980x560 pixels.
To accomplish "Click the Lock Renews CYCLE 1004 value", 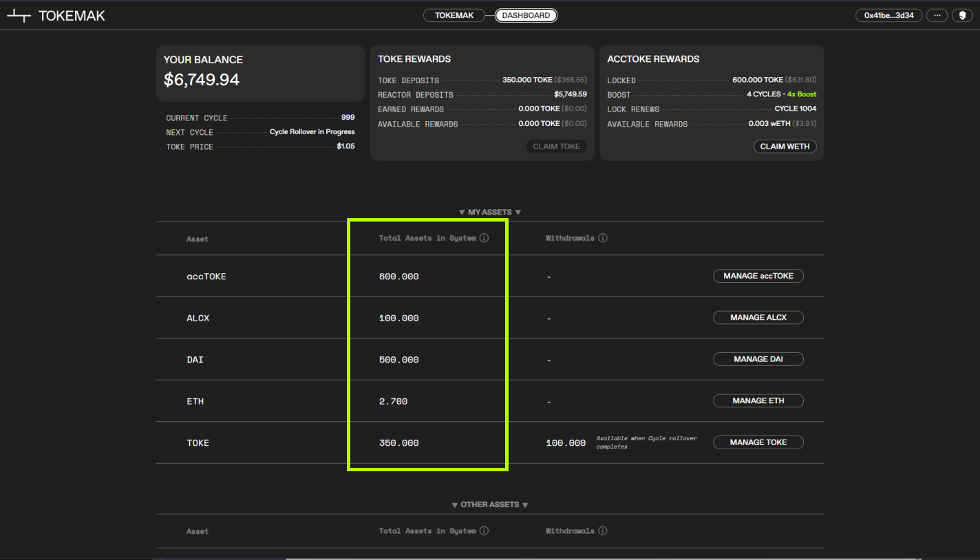I will pos(796,109).
